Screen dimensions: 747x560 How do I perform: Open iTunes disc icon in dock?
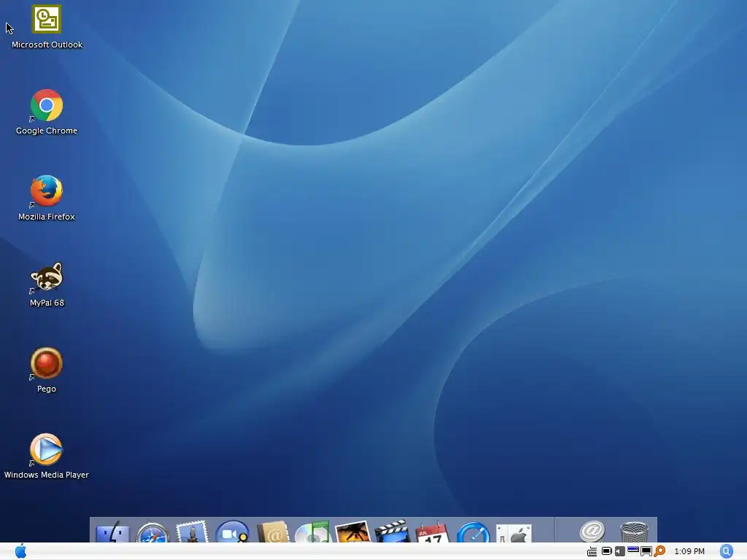(312, 532)
